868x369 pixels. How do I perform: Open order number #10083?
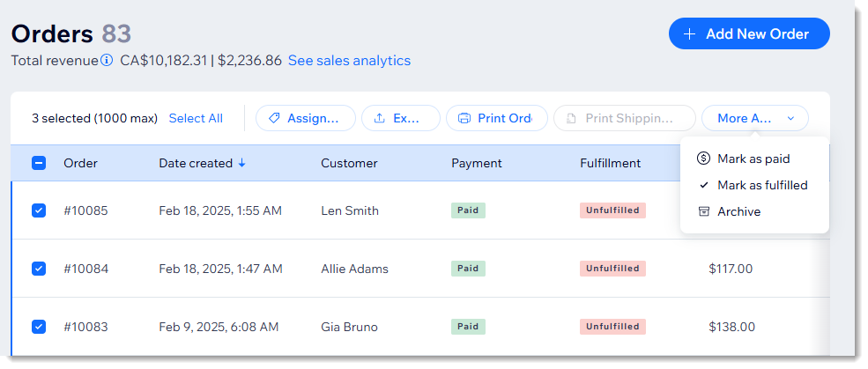[85, 327]
